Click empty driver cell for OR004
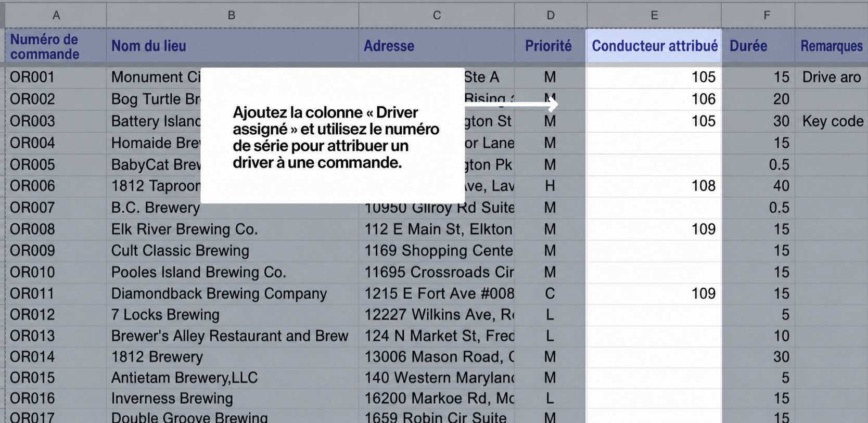The height and width of the screenshot is (423, 868). pos(654,143)
